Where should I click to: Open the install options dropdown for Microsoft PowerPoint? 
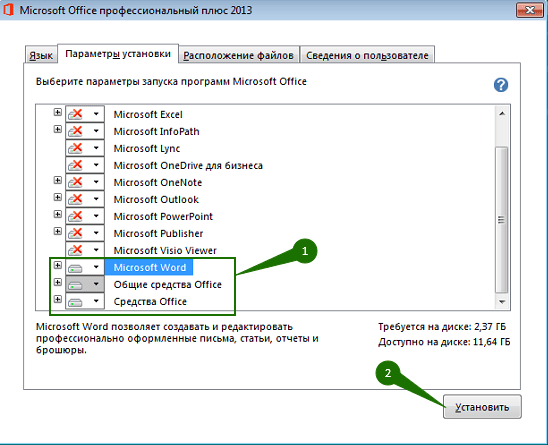pyautogui.click(x=96, y=216)
